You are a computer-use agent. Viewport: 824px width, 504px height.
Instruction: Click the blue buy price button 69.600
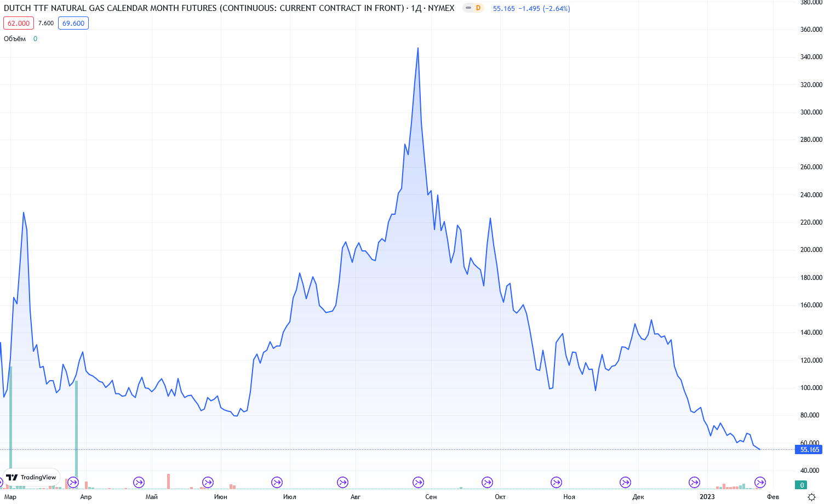point(73,23)
